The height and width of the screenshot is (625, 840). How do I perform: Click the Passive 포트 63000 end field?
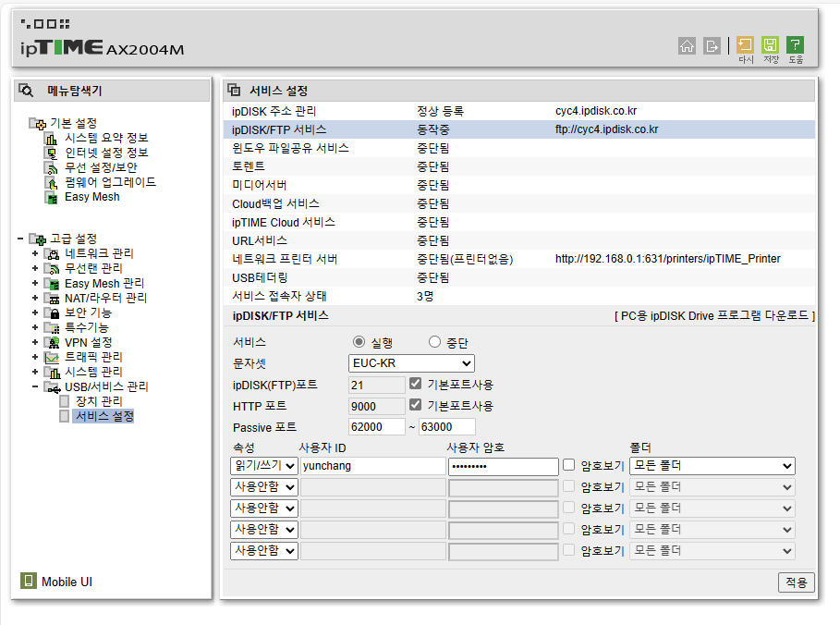pyautogui.click(x=446, y=426)
